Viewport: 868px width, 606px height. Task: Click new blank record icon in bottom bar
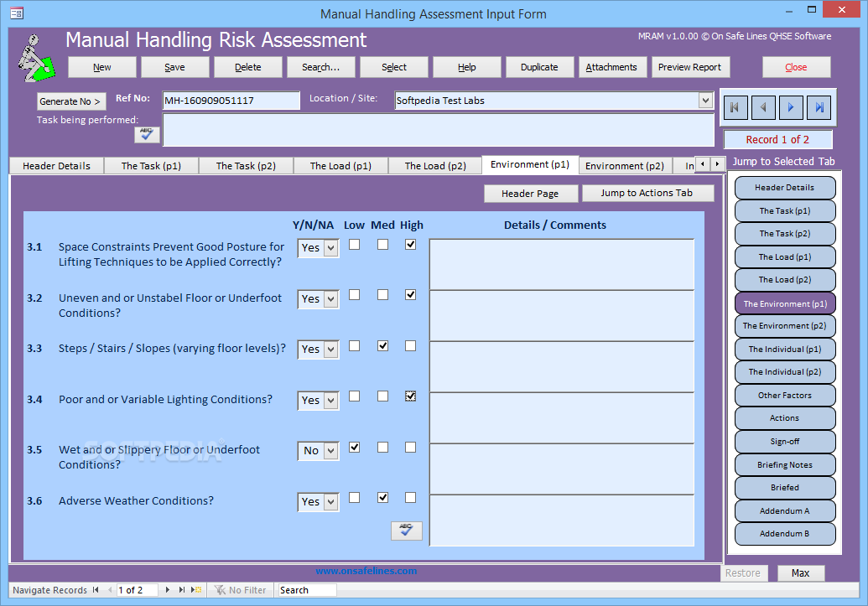[196, 590]
